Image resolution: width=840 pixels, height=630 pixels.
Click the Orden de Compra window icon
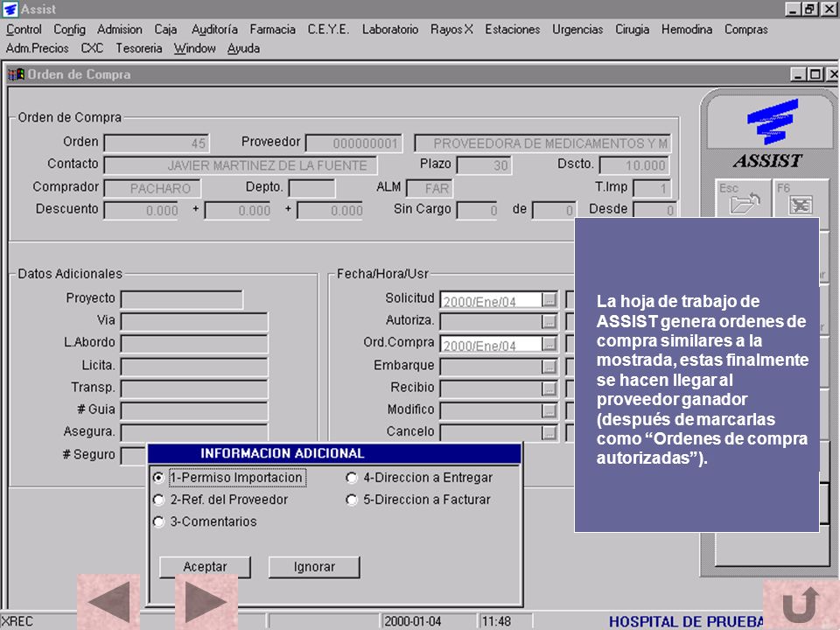pyautogui.click(x=16, y=73)
